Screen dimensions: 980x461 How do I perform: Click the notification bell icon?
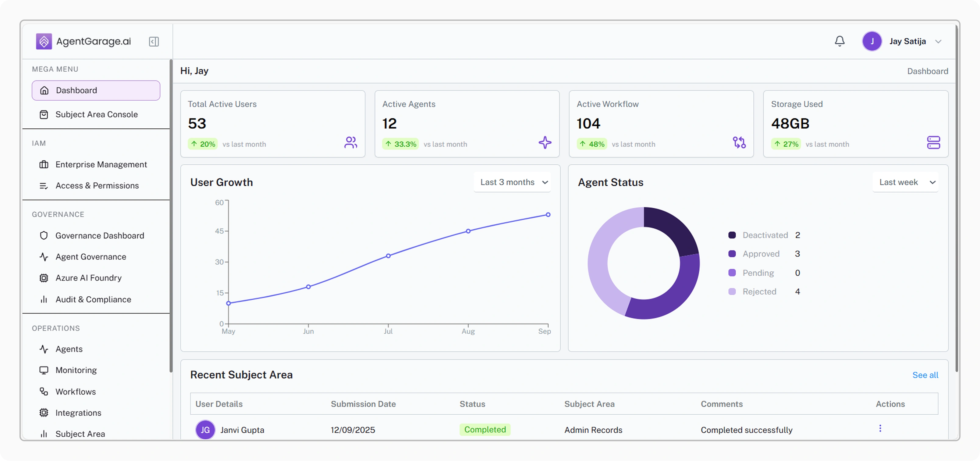[x=840, y=41]
